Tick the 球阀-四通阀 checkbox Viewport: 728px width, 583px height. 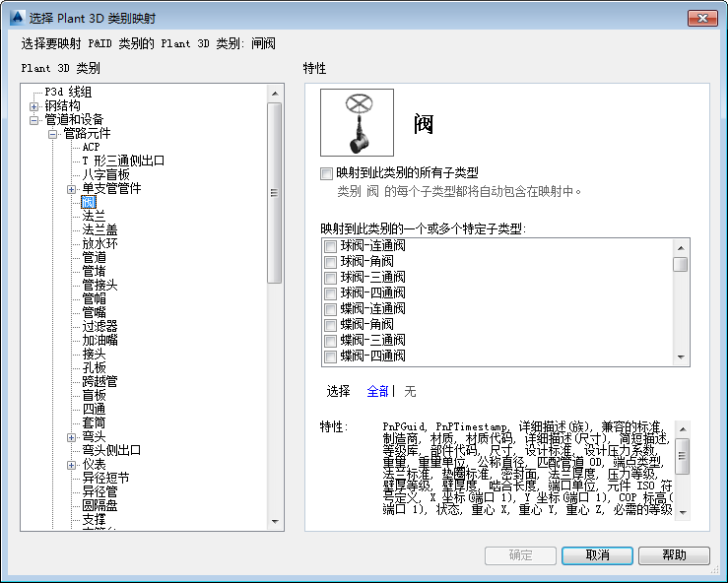coord(331,293)
